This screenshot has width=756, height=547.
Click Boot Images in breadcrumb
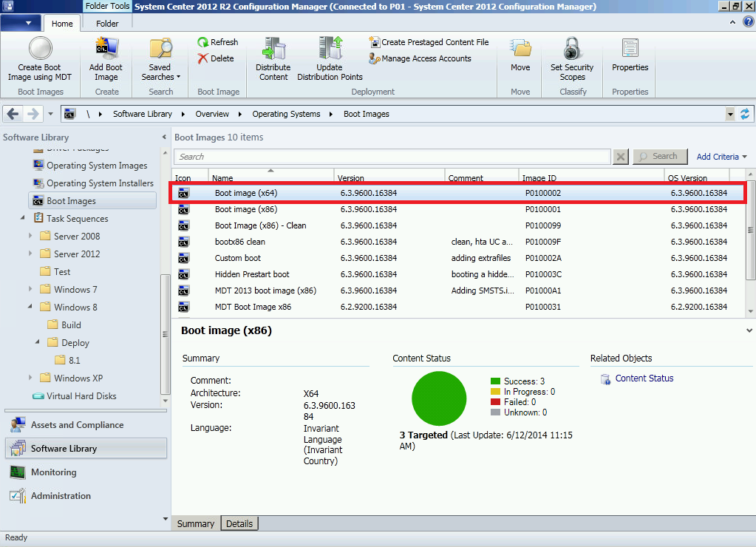click(366, 114)
